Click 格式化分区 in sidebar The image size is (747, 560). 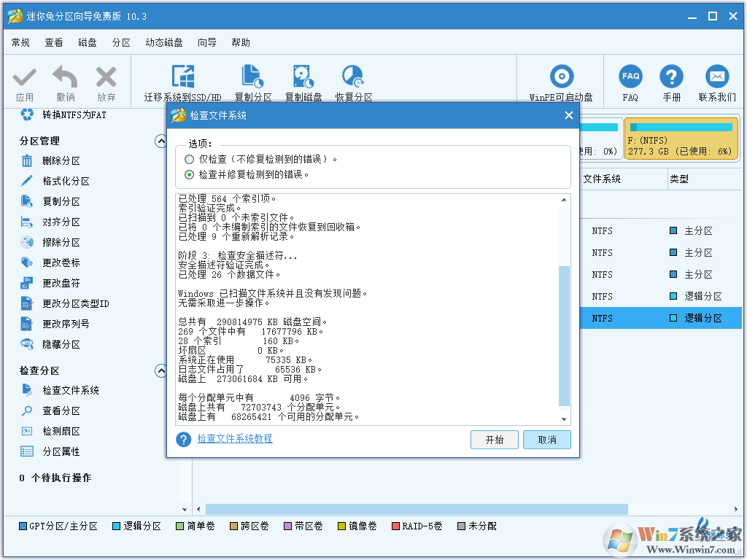pyautogui.click(x=66, y=181)
